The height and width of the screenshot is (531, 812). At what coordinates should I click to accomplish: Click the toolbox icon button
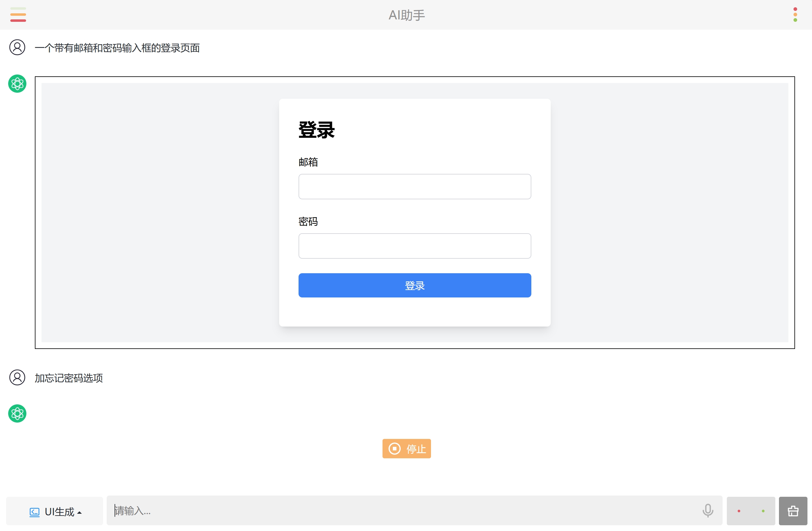click(793, 511)
